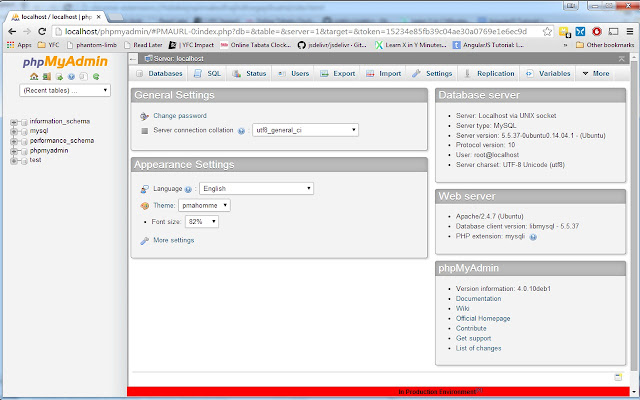Open the Replication tab

pyautogui.click(x=489, y=73)
